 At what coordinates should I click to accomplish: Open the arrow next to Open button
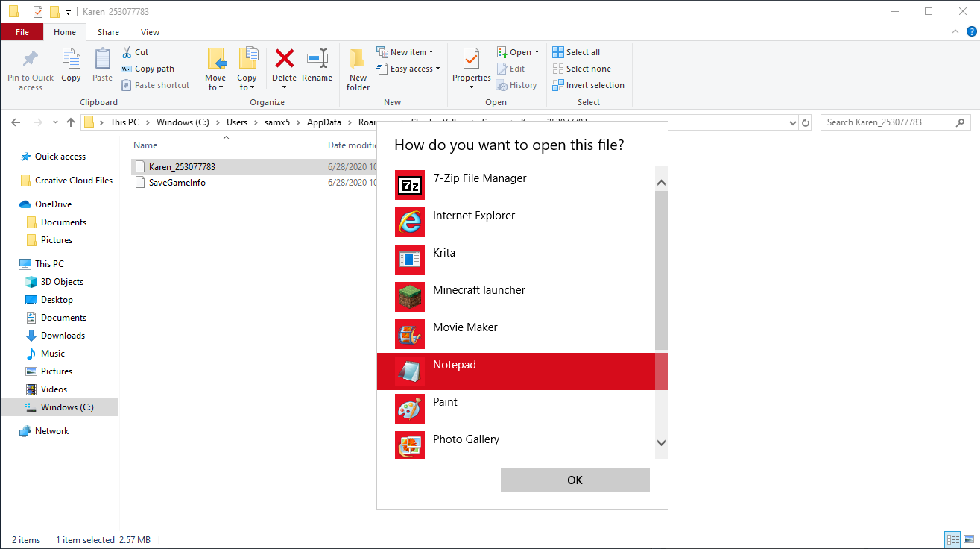click(x=537, y=52)
